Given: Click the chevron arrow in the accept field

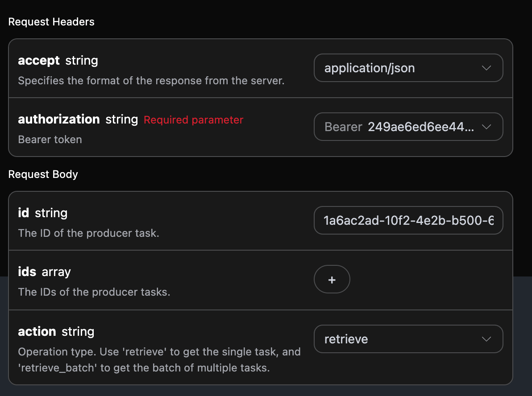Looking at the screenshot, I should [486, 68].
